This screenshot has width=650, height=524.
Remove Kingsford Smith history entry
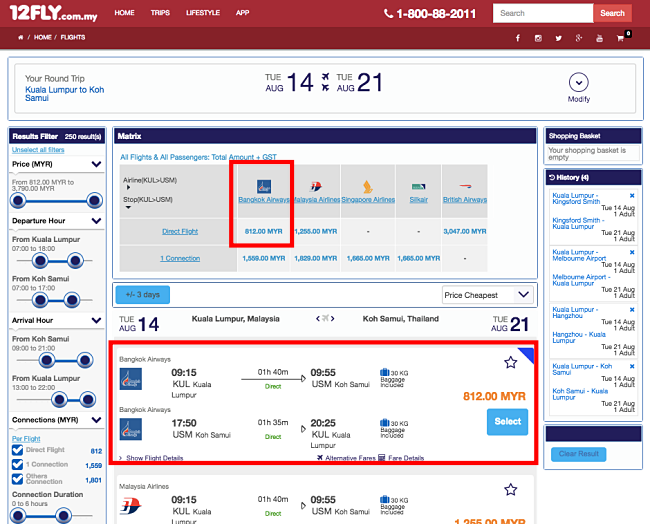coord(632,195)
